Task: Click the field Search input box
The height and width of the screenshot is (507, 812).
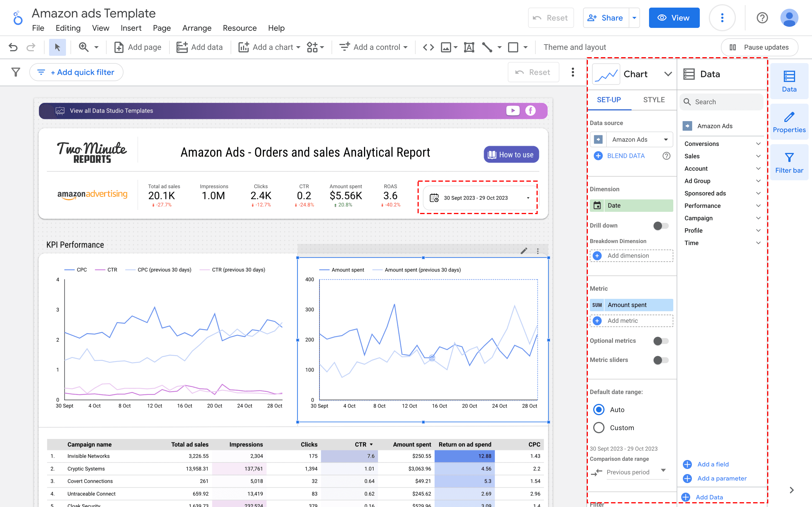Action: pos(725,102)
